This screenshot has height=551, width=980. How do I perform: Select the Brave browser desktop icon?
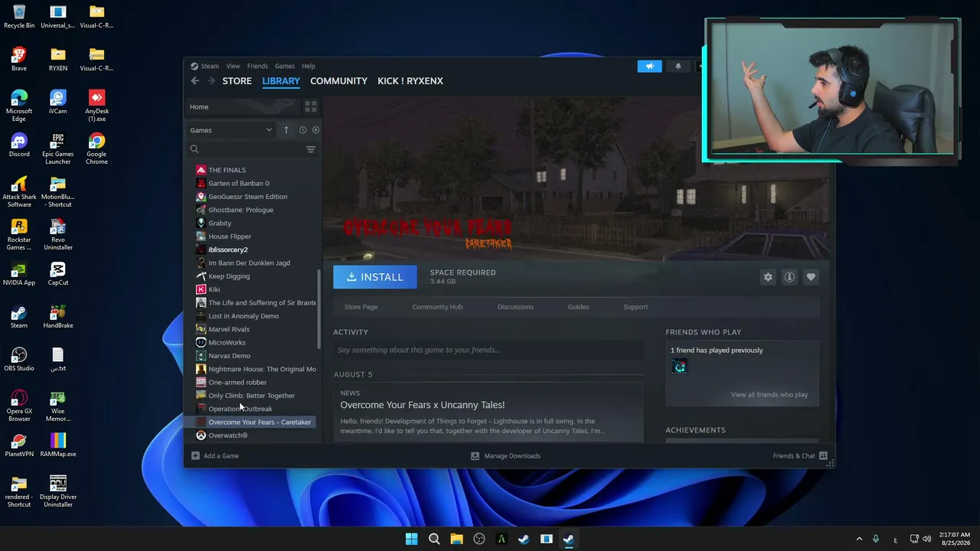[19, 59]
